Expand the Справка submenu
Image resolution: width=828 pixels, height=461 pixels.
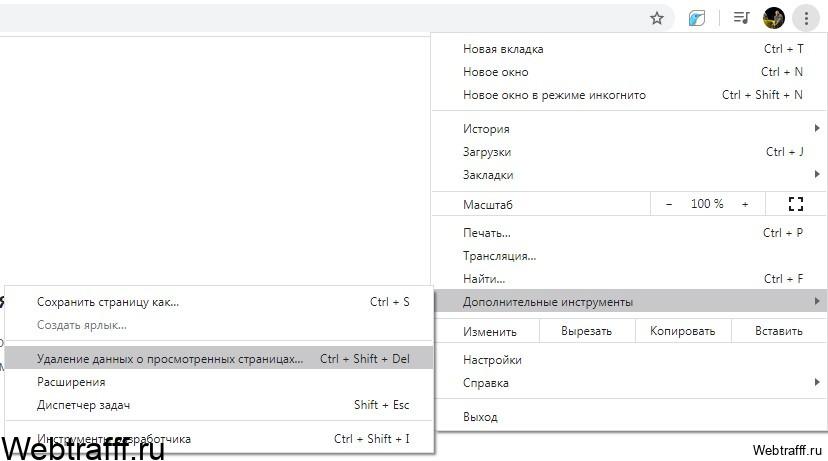[x=629, y=383]
